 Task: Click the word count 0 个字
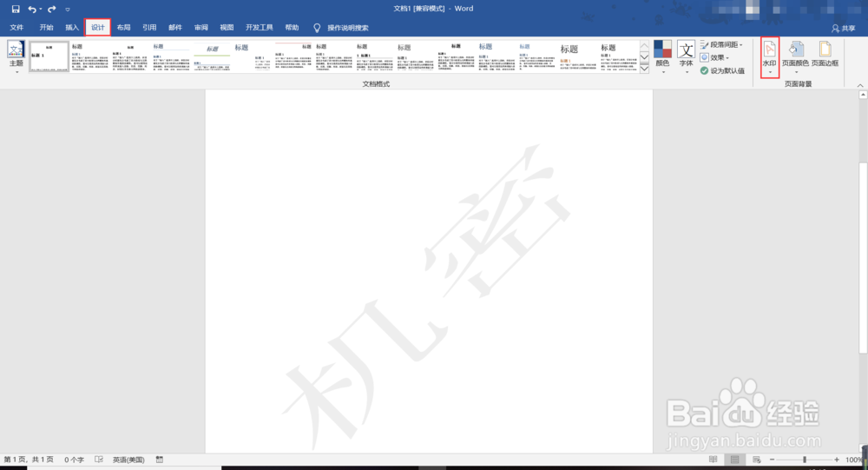tap(74, 460)
